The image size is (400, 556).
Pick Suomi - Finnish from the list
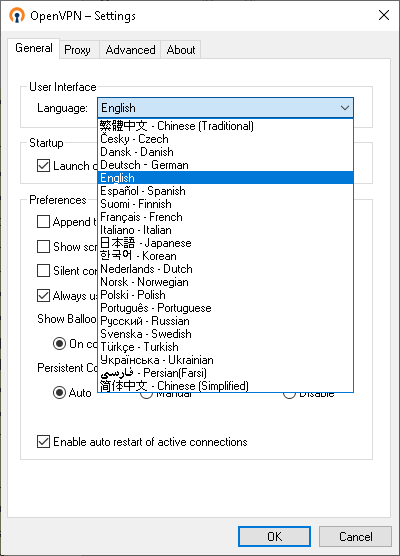coord(226,204)
